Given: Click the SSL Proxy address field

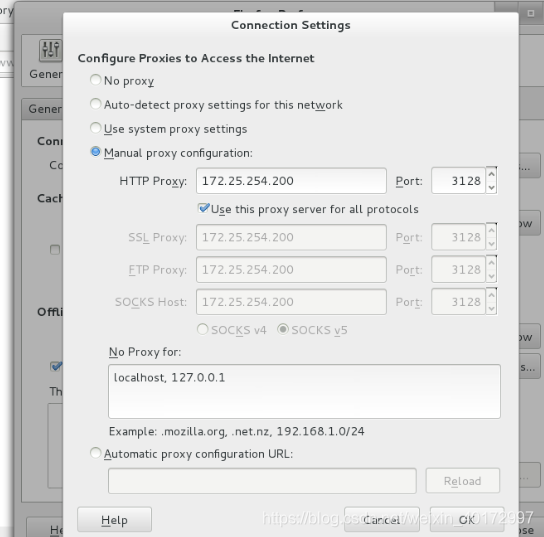Looking at the screenshot, I should pyautogui.click(x=291, y=237).
